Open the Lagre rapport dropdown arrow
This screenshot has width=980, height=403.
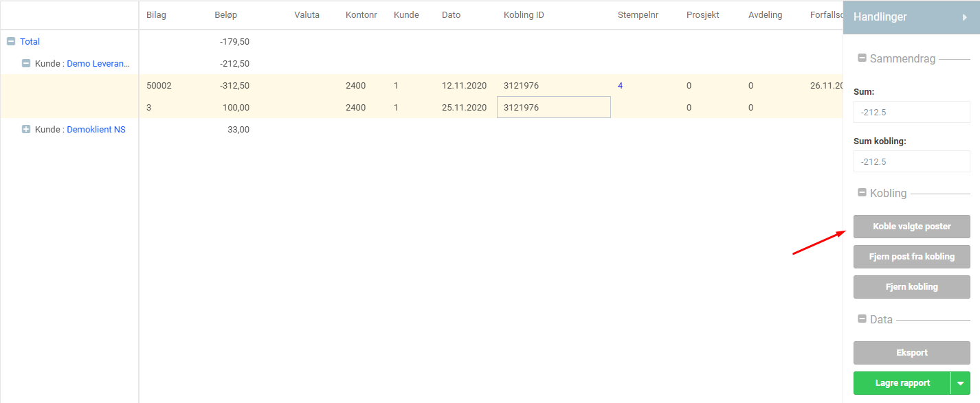coord(960,383)
